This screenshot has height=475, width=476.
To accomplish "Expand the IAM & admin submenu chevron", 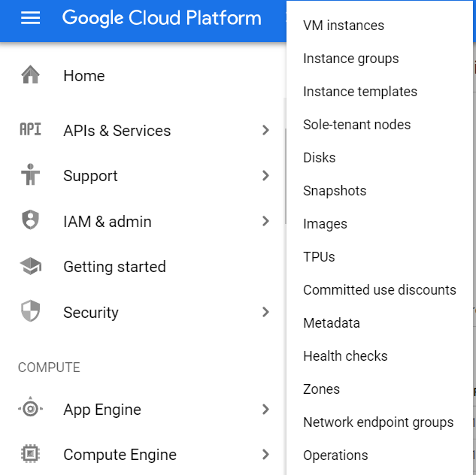I will [265, 221].
